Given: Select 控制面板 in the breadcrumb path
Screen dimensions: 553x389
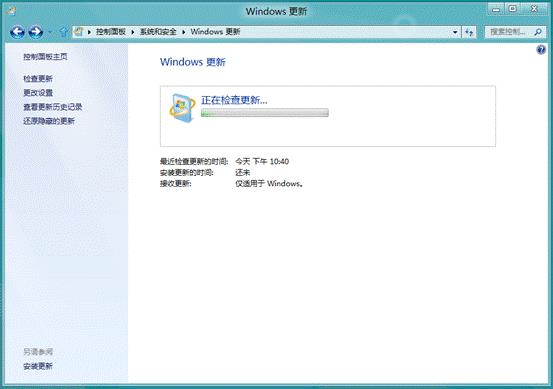Looking at the screenshot, I should coord(111,32).
